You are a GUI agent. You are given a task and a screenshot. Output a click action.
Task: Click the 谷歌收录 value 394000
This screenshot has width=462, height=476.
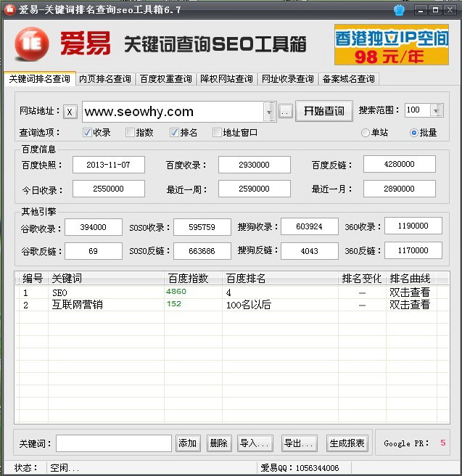click(x=94, y=227)
